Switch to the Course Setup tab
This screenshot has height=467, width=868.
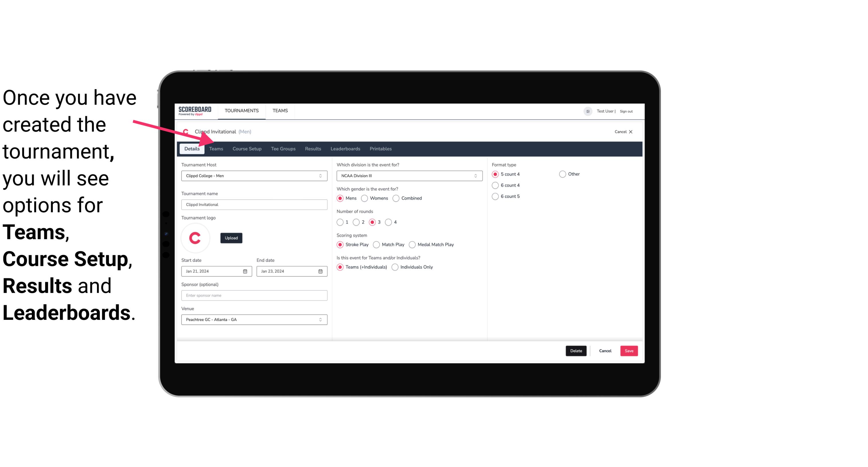pos(247,148)
